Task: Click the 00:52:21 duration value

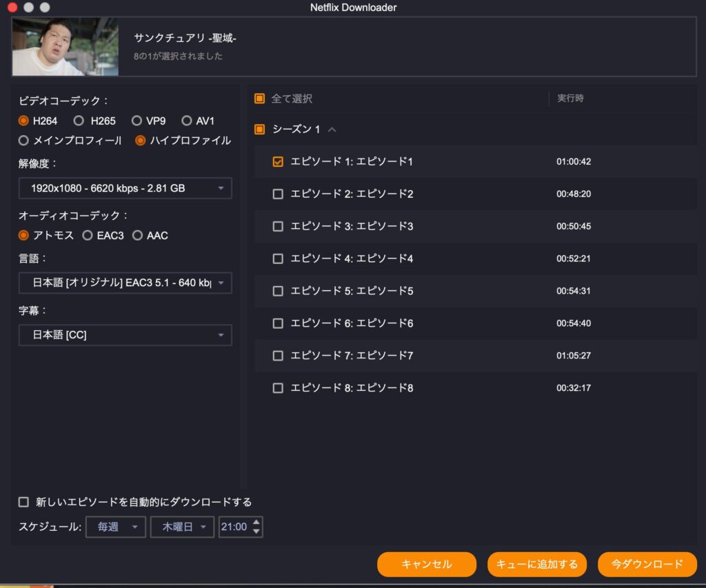Action: 574,259
